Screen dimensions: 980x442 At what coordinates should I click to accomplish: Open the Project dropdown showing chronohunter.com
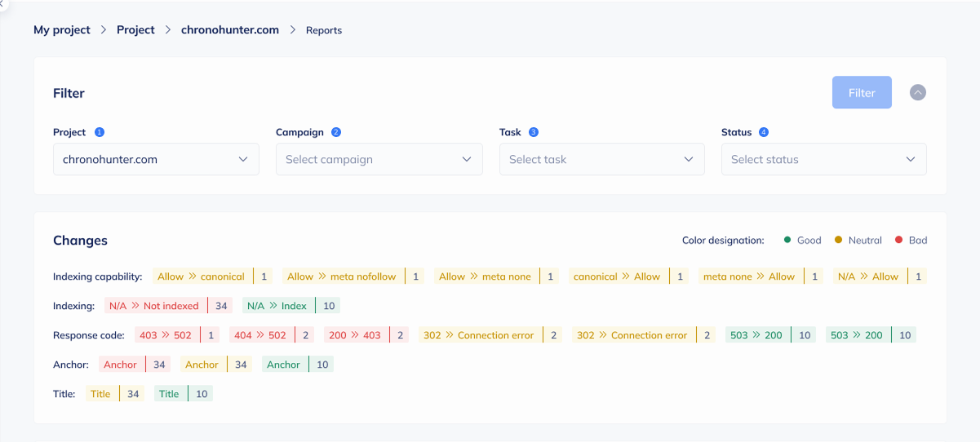pyautogui.click(x=156, y=159)
